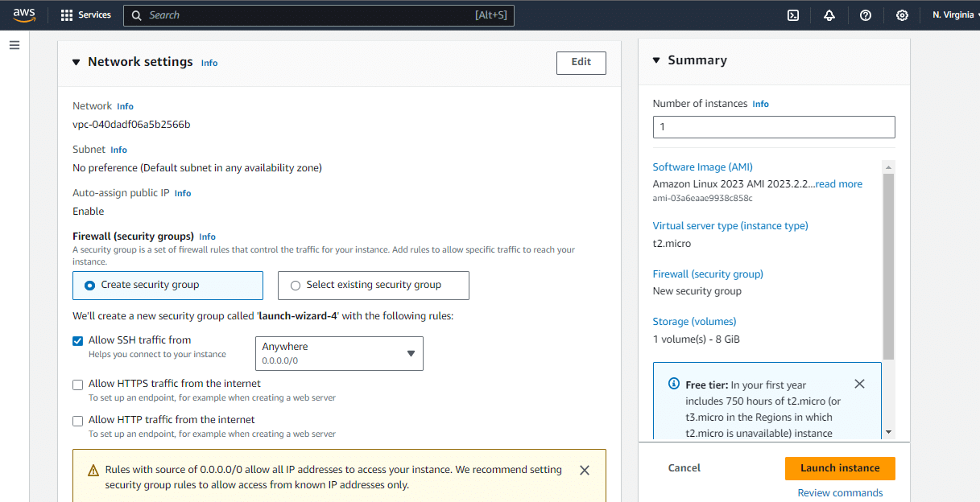Open Review commands
Image resolution: width=980 pixels, height=502 pixels.
[840, 492]
